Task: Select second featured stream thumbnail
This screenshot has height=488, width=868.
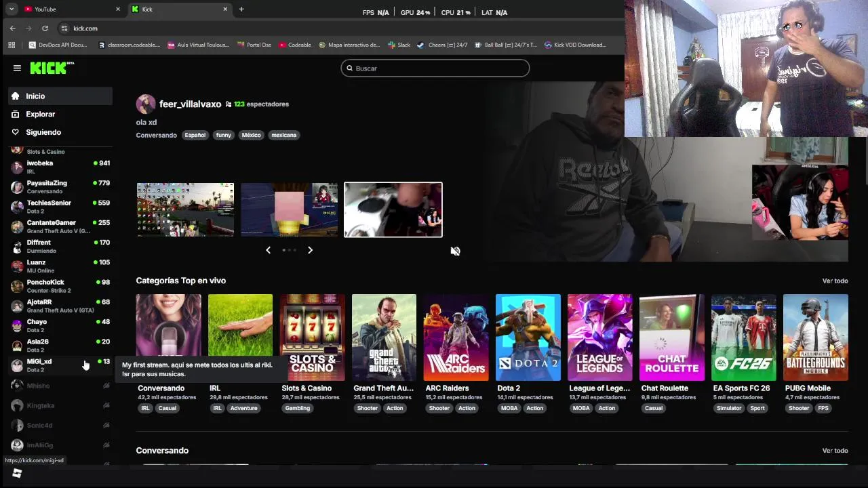Action: point(290,209)
